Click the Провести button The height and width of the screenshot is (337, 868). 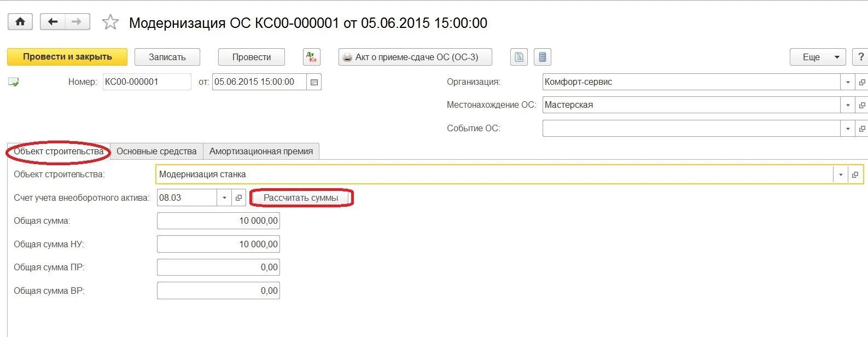[x=252, y=57]
